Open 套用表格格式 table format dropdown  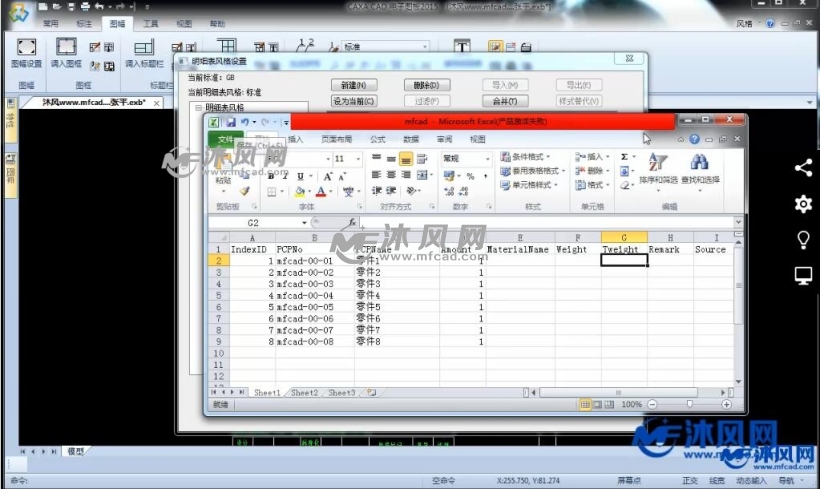pyautogui.click(x=532, y=171)
